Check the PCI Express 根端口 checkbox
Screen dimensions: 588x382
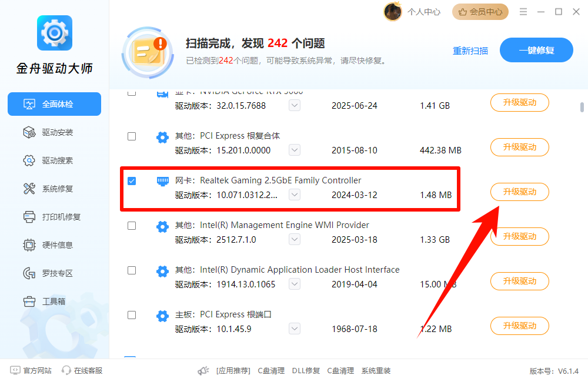(x=132, y=315)
